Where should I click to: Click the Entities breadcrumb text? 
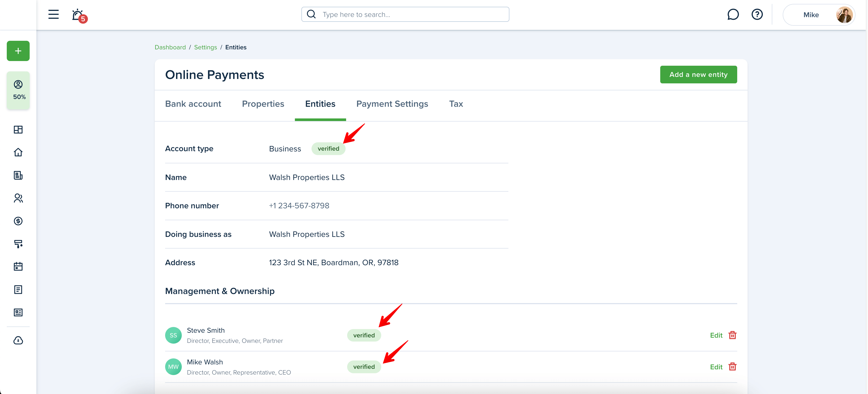236,48
